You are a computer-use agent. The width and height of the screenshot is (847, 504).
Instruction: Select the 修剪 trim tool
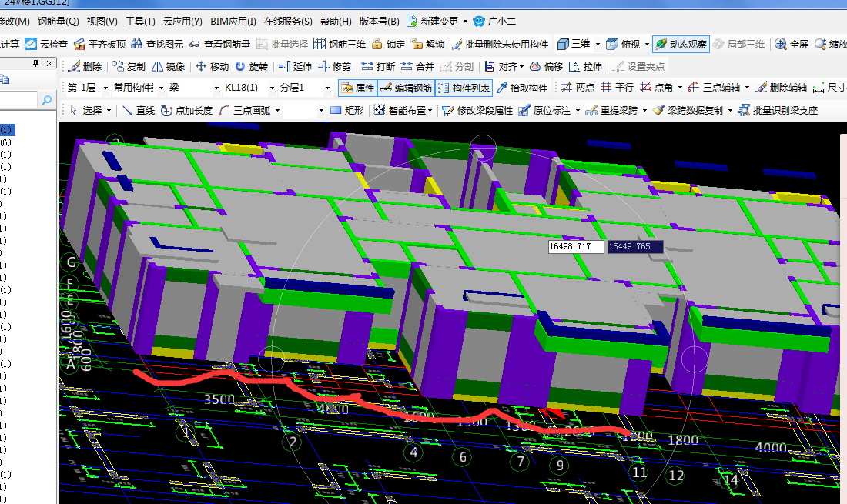coord(334,66)
